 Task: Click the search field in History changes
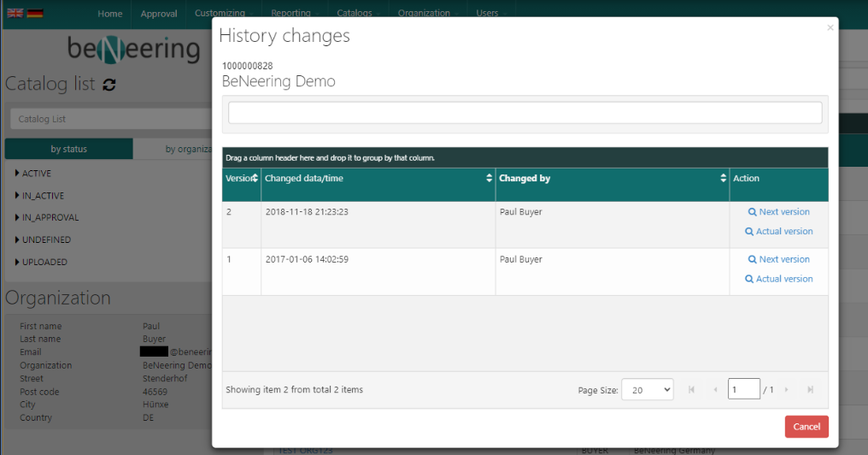pos(525,113)
